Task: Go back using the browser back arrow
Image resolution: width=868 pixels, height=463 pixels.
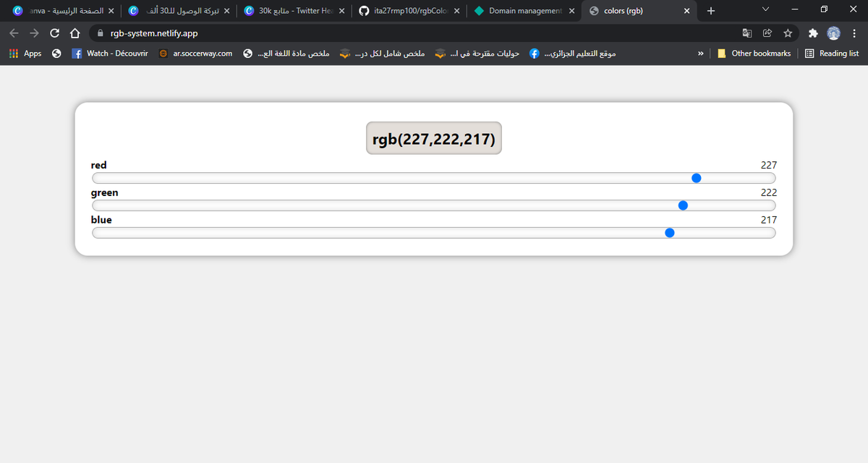Action: pos(14,33)
